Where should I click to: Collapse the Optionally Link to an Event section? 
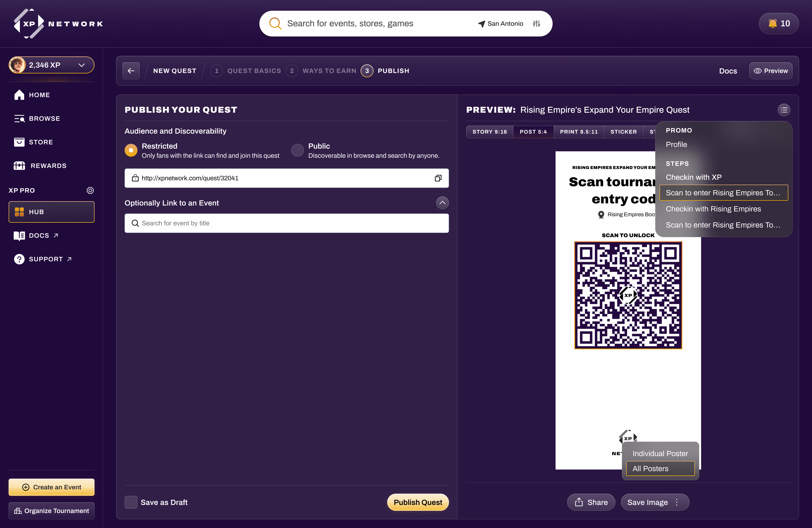[442, 203]
